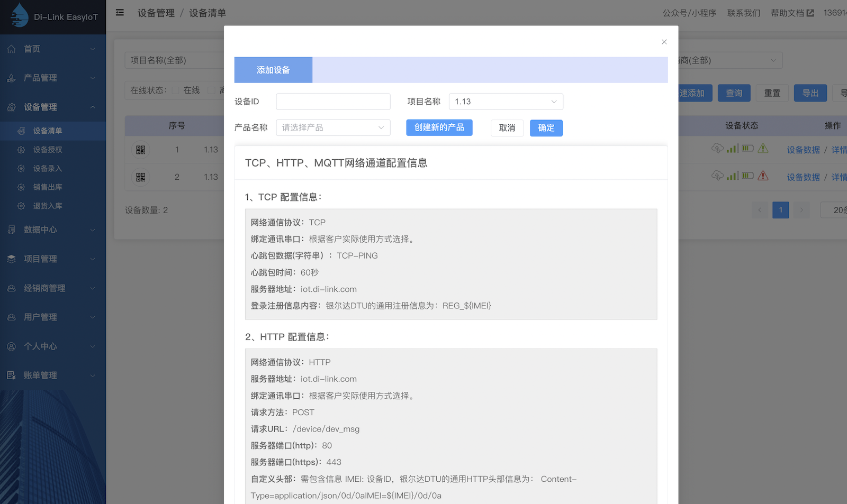Click the 取消 button
Viewport: 847px width, 504px height.
tap(507, 128)
